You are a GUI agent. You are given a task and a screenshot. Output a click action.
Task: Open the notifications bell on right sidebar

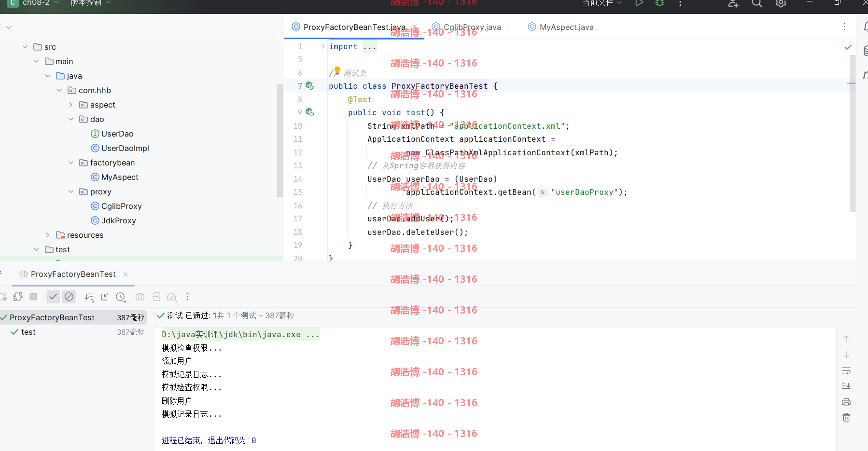click(866, 27)
